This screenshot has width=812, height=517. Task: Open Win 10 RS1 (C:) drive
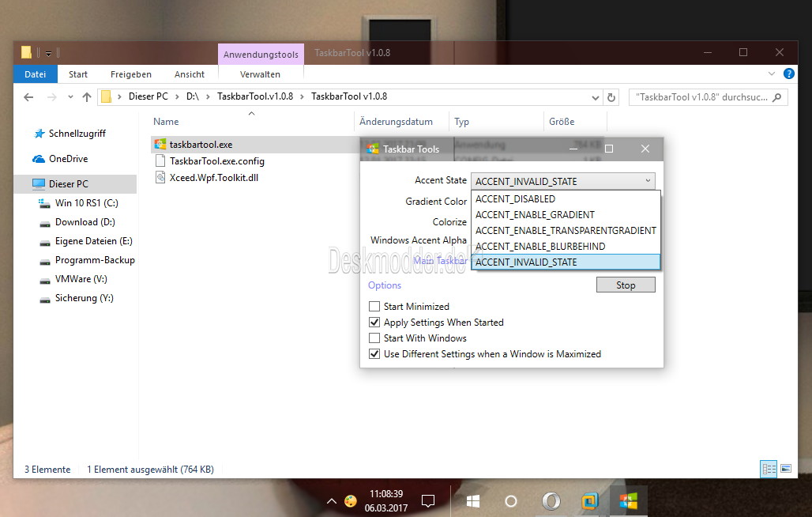pyautogui.click(x=86, y=203)
